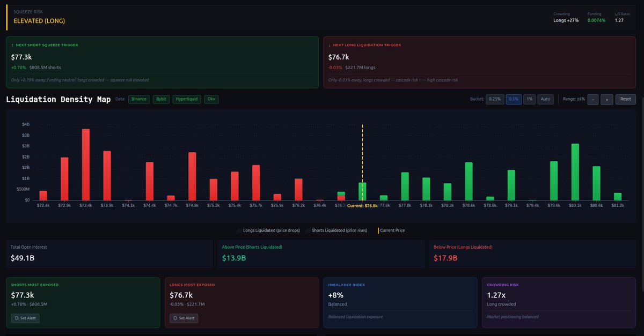Click $77.3k in Next Short Squeeze Trigger card
Image resolution: width=644 pixels, height=336 pixels.
pos(22,57)
